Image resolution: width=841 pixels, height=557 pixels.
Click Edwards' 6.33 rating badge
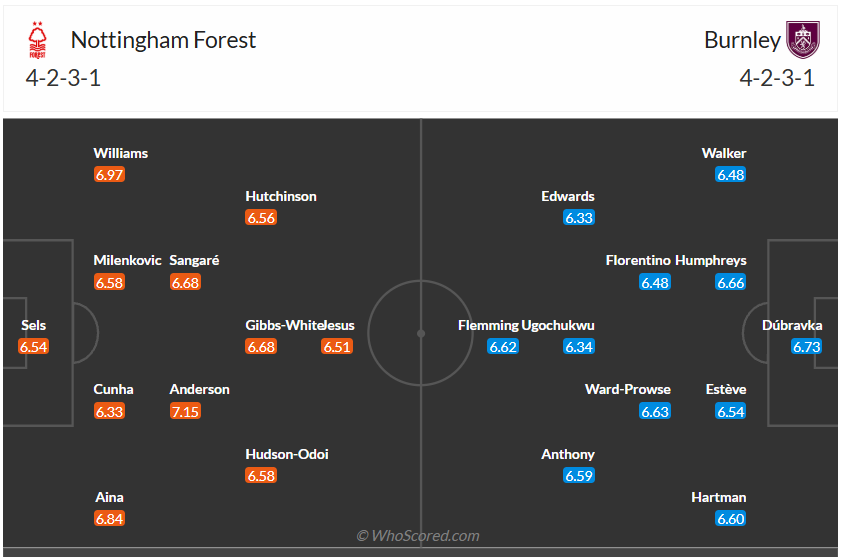tap(579, 218)
